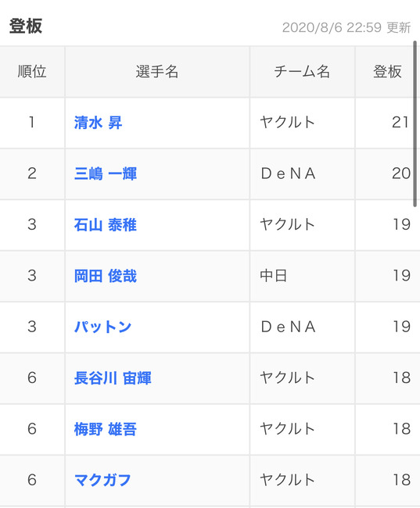Open player link 梅野 雄吾
The height and width of the screenshot is (508, 420).
[106, 429]
